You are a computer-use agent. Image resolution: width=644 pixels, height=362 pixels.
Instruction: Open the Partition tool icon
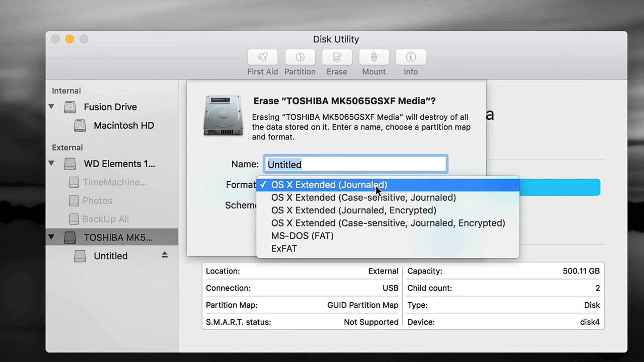(300, 57)
